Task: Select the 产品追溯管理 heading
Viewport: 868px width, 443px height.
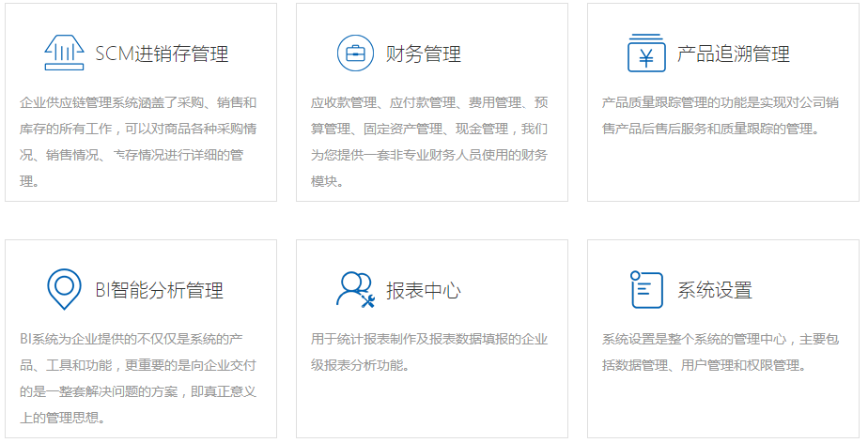Action: coord(734,54)
